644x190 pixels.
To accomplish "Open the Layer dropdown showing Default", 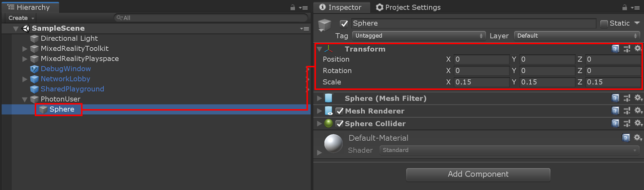I will coord(577,36).
